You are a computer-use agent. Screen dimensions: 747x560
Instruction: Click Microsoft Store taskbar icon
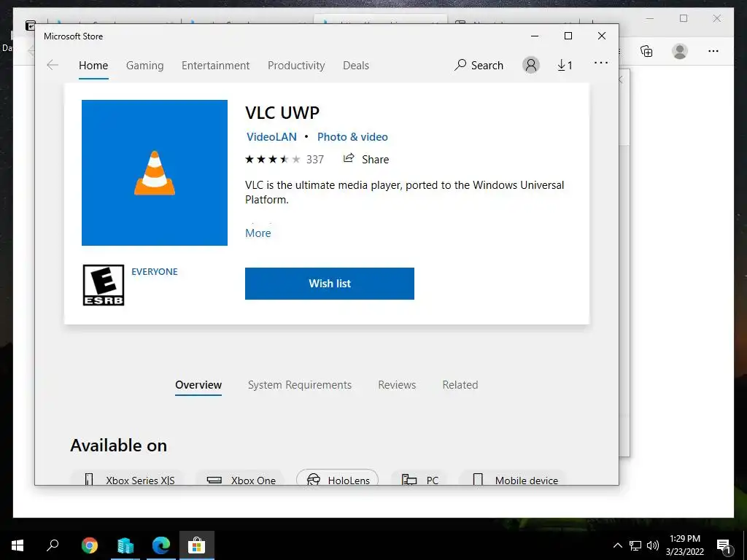coord(197,545)
